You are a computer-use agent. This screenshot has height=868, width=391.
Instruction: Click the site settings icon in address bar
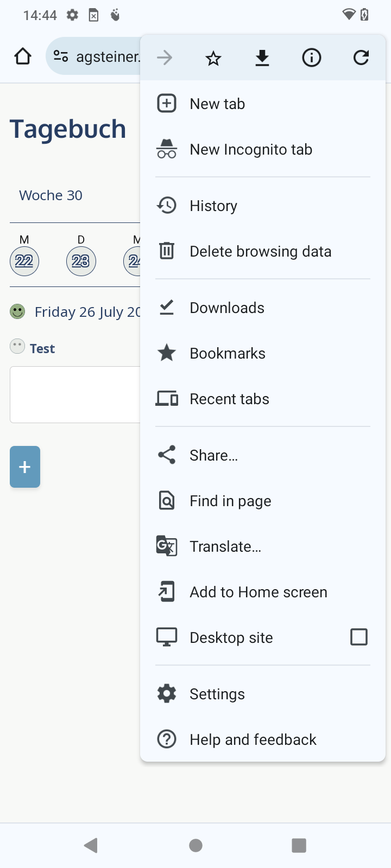pyautogui.click(x=61, y=56)
